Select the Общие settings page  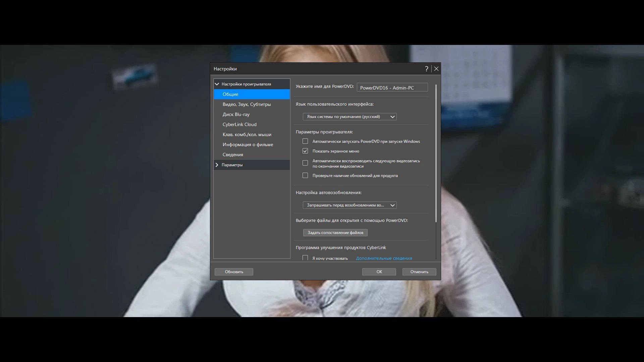coord(252,94)
